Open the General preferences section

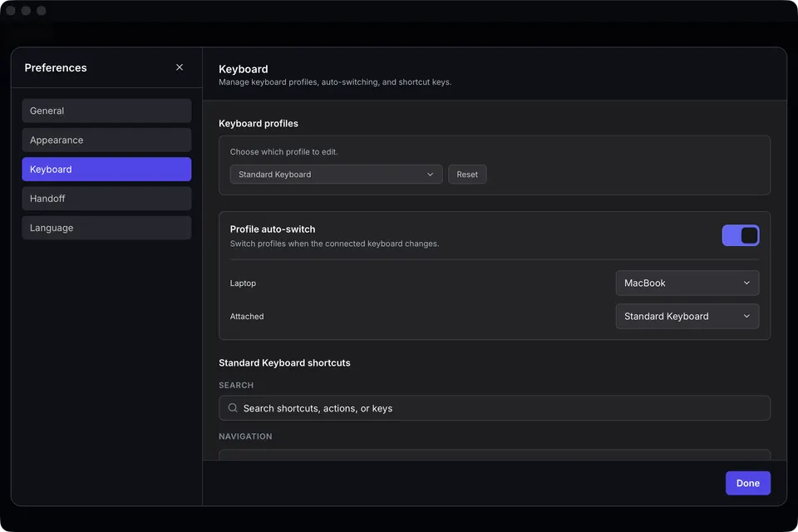(106, 111)
